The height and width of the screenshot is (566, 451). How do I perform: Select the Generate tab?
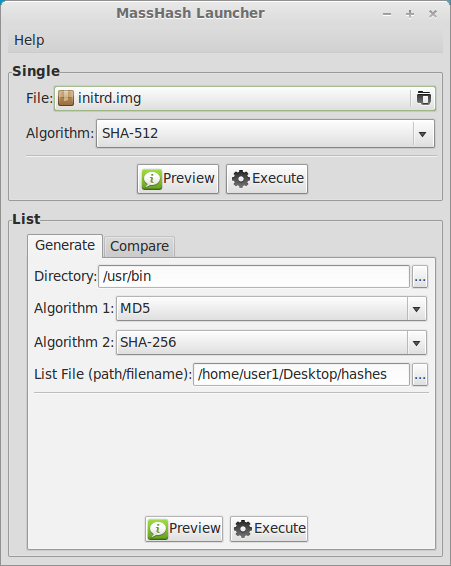click(x=65, y=246)
